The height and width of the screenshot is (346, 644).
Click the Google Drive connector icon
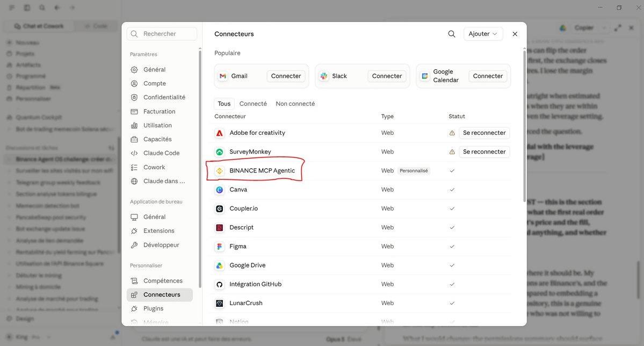(x=220, y=265)
